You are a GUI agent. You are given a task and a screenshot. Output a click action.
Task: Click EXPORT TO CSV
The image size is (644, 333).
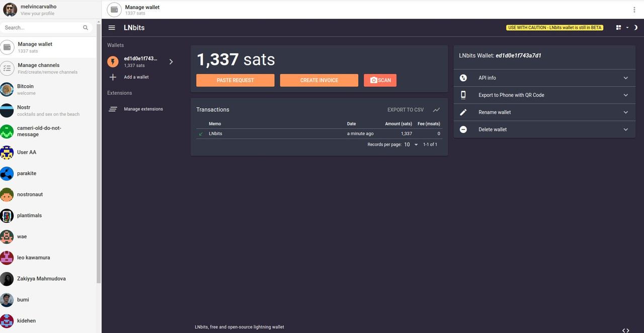[x=406, y=110]
